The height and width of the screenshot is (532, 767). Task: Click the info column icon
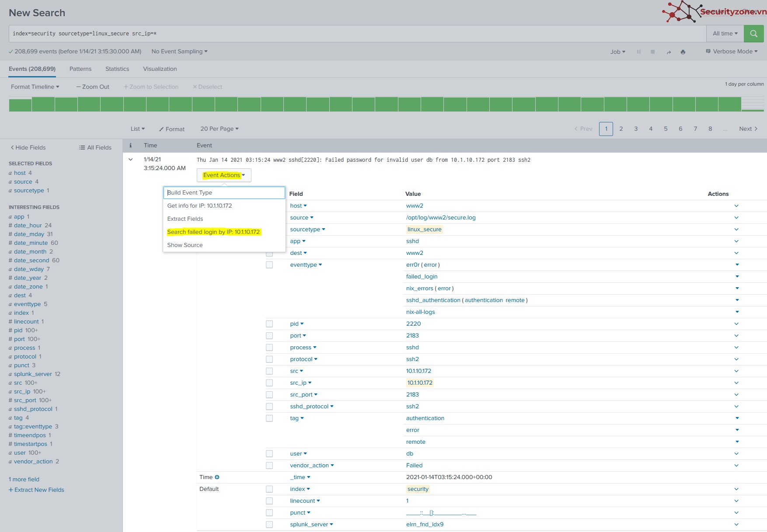click(x=130, y=146)
